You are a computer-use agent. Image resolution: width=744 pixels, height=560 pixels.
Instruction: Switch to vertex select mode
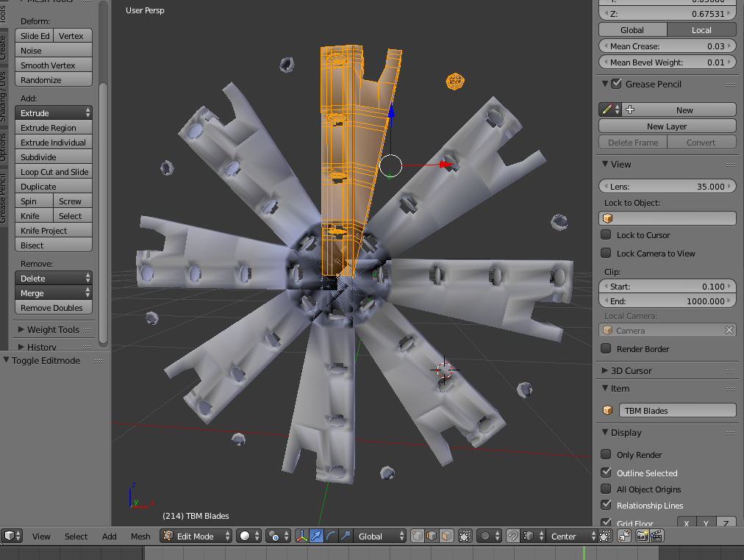tap(418, 536)
